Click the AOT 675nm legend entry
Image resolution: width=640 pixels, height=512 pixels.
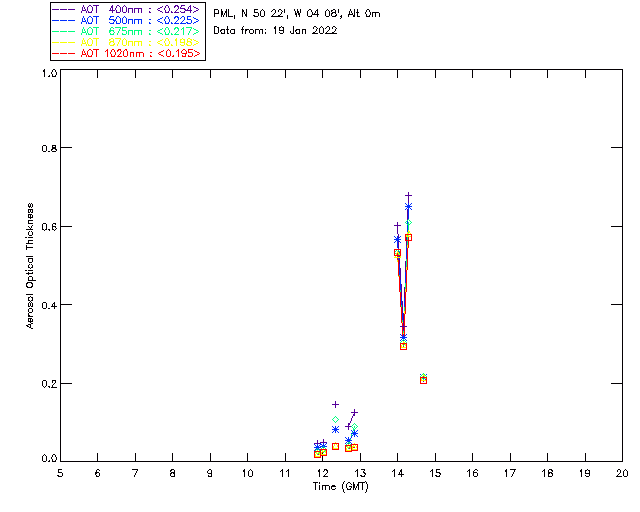click(x=126, y=31)
